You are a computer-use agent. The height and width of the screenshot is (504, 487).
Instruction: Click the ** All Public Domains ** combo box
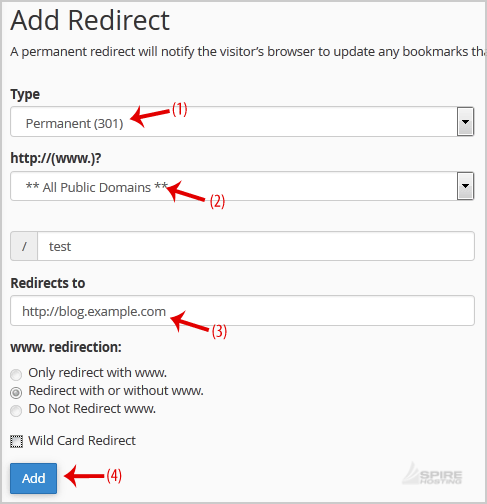point(242,186)
